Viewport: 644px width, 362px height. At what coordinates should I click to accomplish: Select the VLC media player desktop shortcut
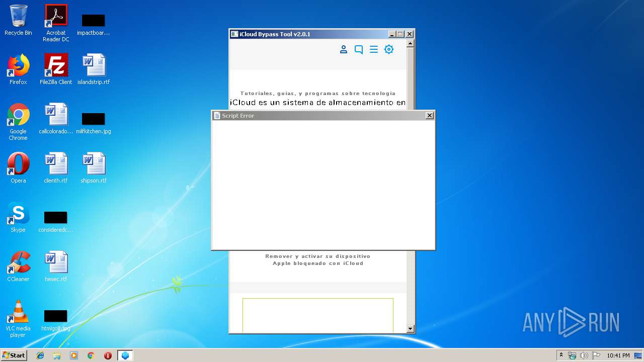click(x=18, y=319)
